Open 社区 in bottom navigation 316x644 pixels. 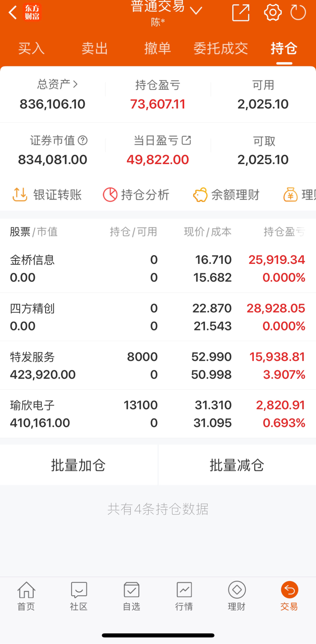point(79,596)
